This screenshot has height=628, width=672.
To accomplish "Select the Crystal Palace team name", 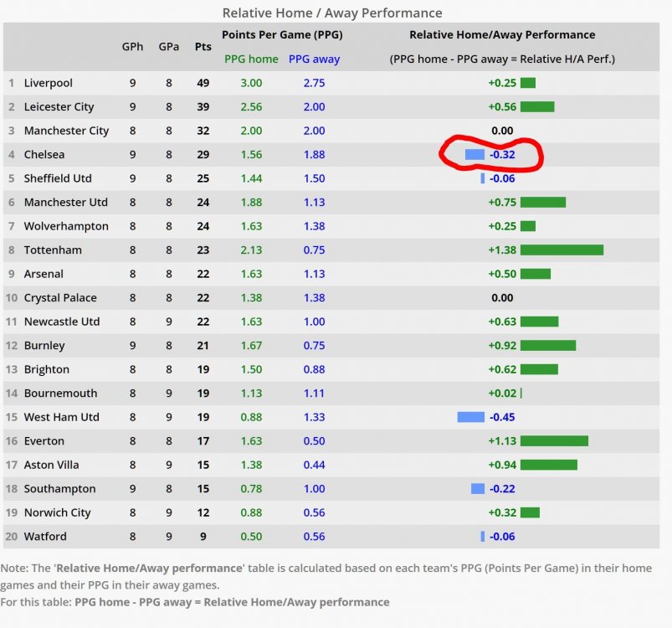I will (x=60, y=297).
